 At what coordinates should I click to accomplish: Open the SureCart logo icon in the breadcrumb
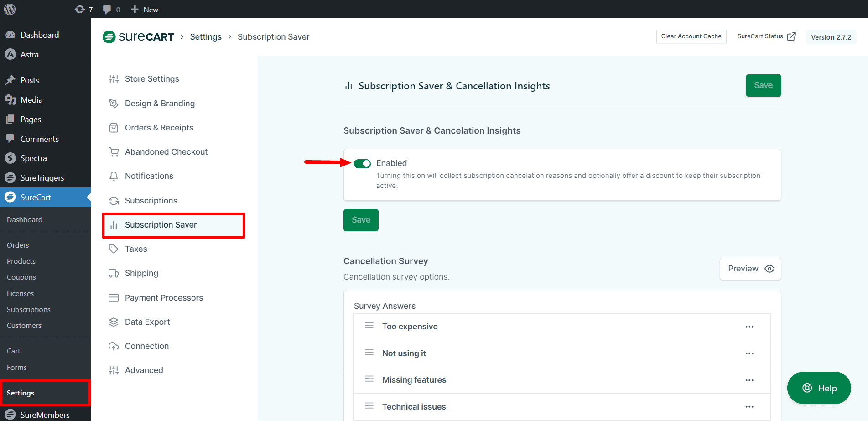pos(109,36)
